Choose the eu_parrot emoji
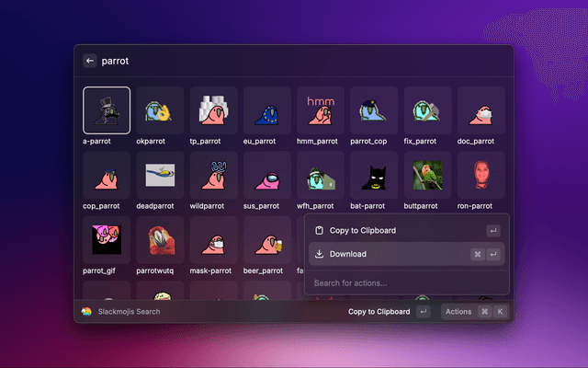The width and height of the screenshot is (588, 368). pyautogui.click(x=266, y=110)
